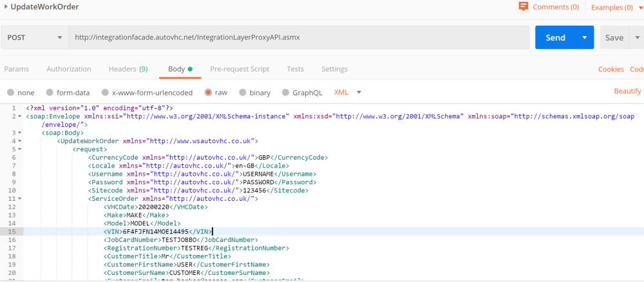The image size is (644, 282).
Task: Open the Comments panel icon
Action: 524,7
